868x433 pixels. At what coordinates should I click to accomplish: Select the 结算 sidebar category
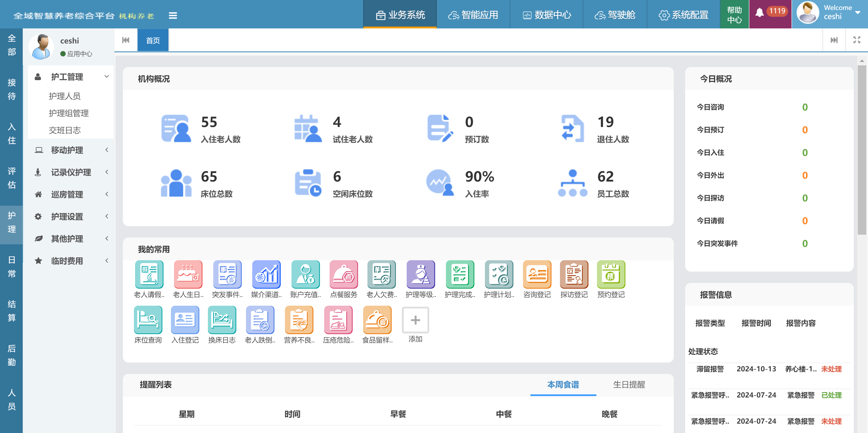[x=11, y=311]
